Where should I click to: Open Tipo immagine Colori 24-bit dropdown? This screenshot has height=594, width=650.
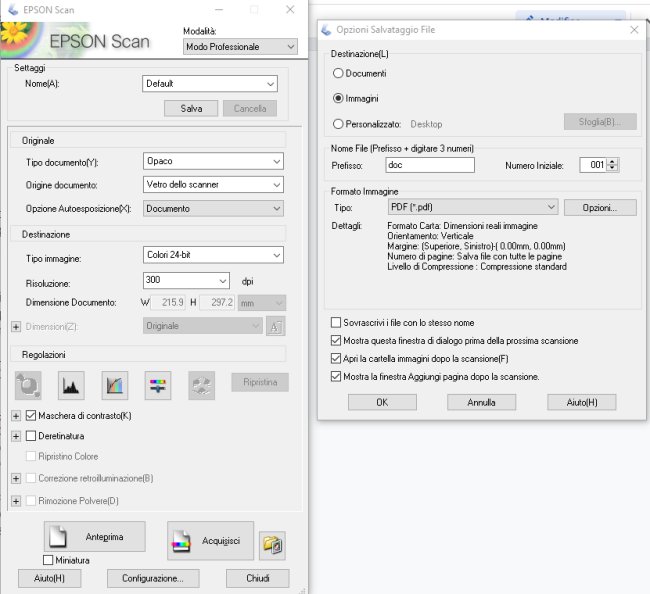[x=213, y=255]
